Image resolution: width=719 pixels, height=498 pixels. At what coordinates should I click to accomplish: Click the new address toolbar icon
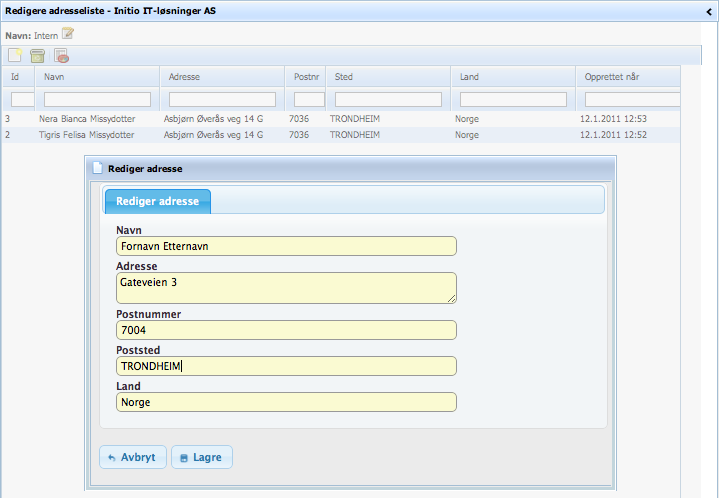click(15, 56)
